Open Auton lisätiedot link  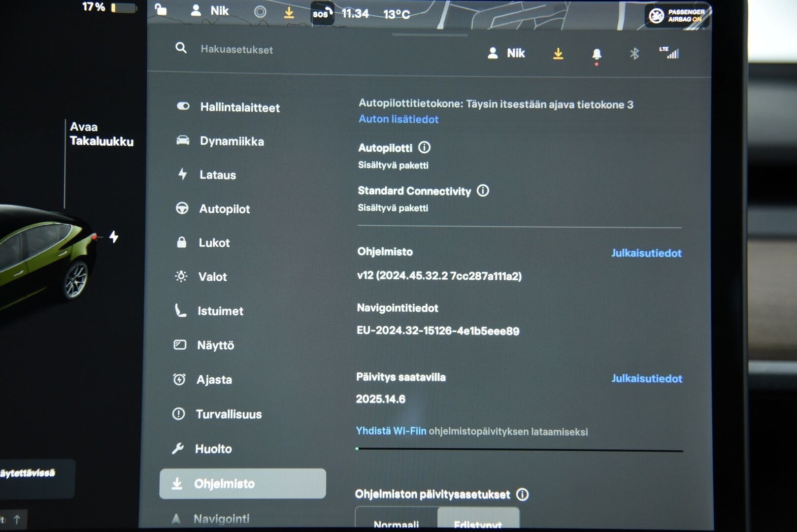[398, 119]
